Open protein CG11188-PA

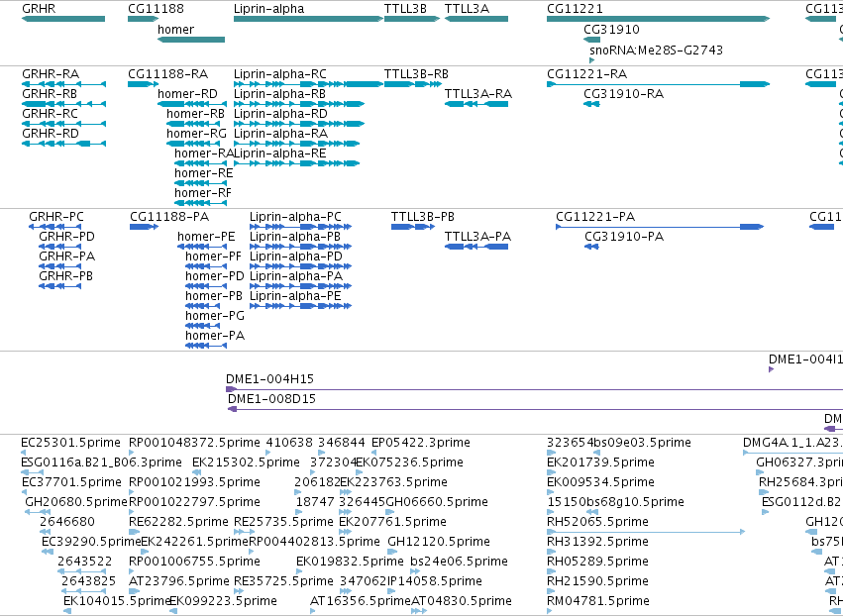169,217
